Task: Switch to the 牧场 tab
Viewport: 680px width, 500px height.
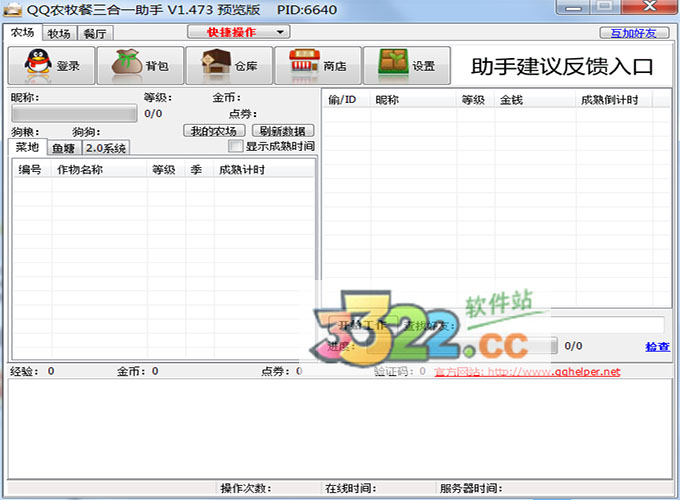Action: click(x=59, y=33)
